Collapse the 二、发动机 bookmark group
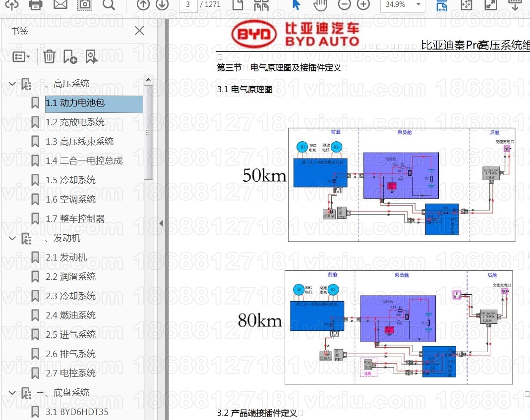 point(12,238)
